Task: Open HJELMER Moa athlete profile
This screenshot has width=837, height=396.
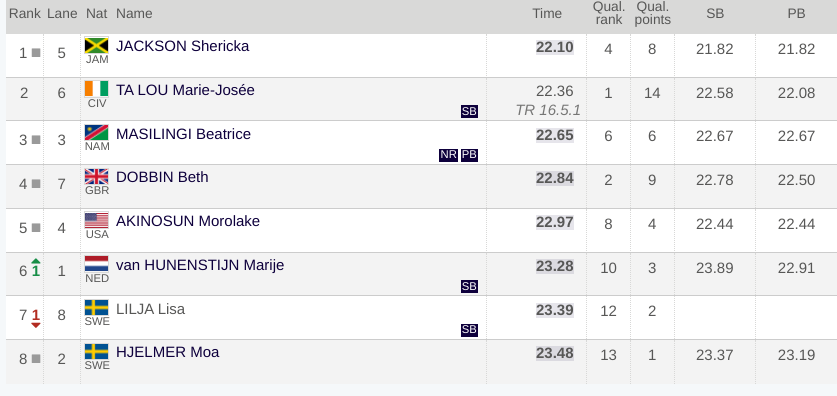Action: [168, 352]
